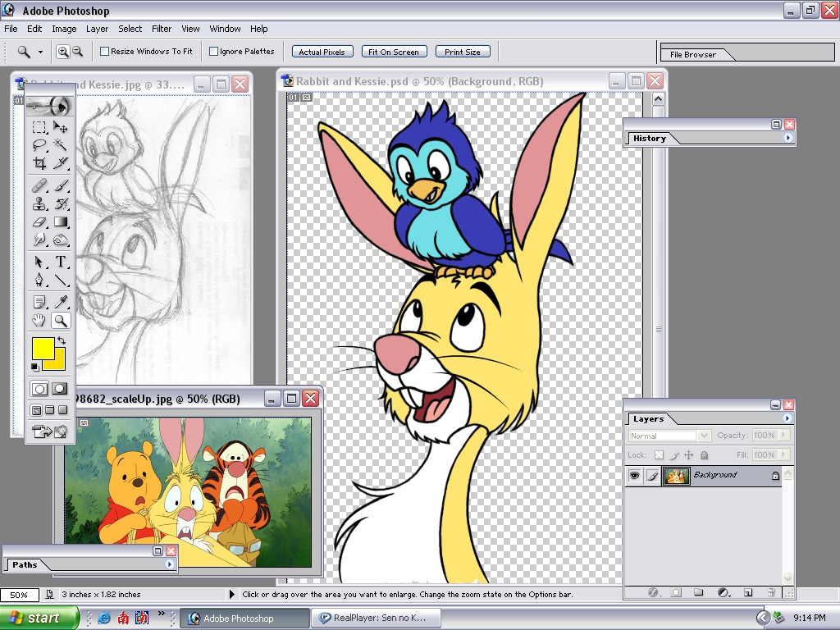Reset default foreground and background colors
This screenshot has width=840, height=630.
pyautogui.click(x=34, y=367)
